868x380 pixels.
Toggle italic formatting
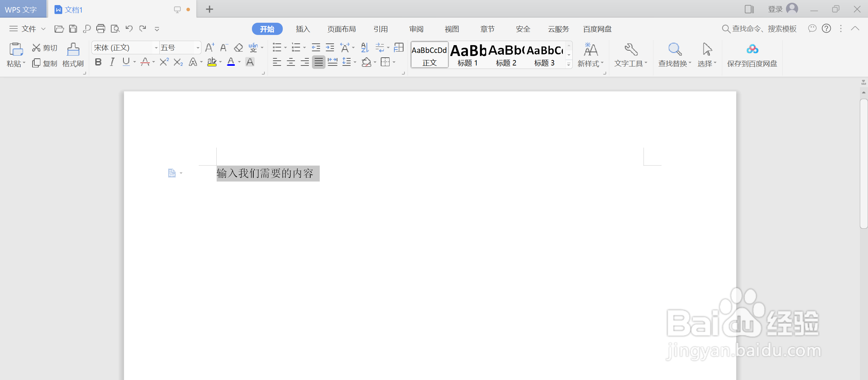[x=112, y=62]
